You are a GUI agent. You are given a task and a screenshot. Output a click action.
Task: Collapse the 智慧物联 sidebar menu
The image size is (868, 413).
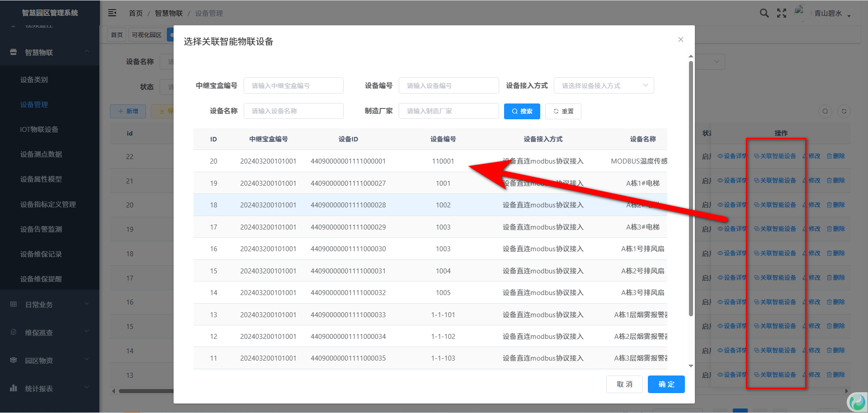point(50,52)
